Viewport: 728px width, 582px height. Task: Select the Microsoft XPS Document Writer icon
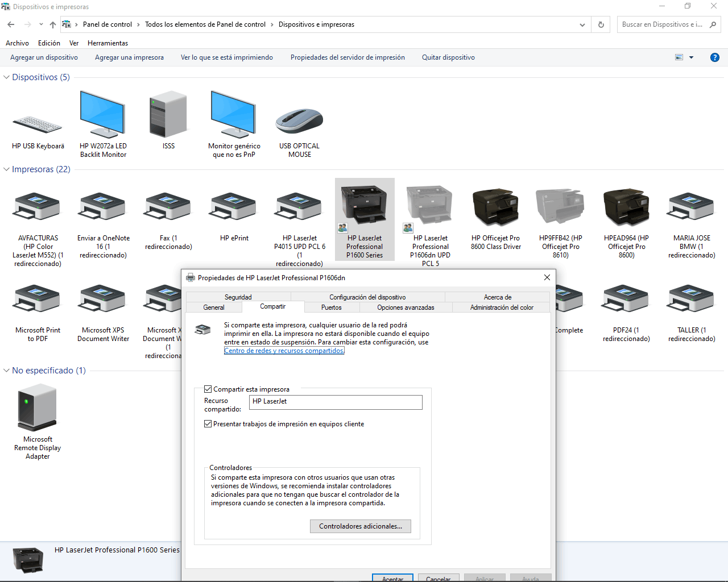[103, 300]
